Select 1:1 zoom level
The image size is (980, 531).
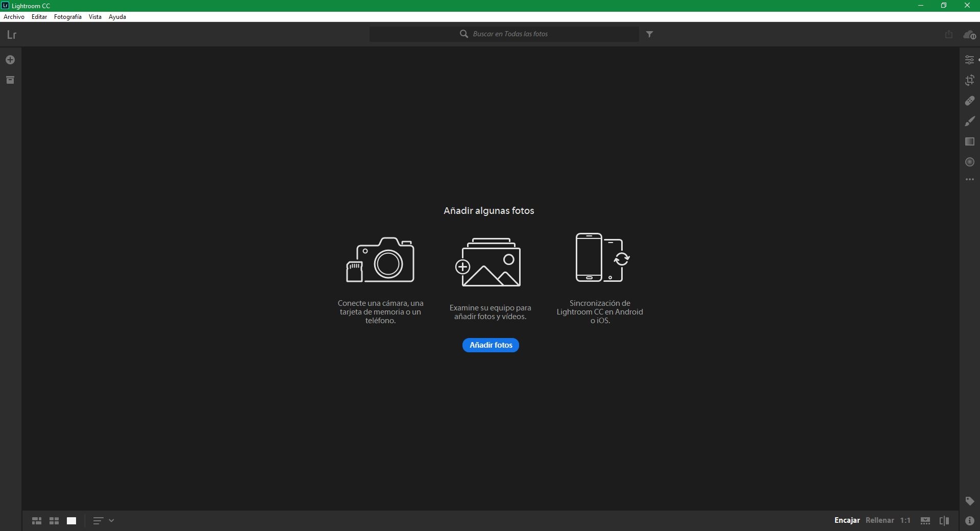905,520
